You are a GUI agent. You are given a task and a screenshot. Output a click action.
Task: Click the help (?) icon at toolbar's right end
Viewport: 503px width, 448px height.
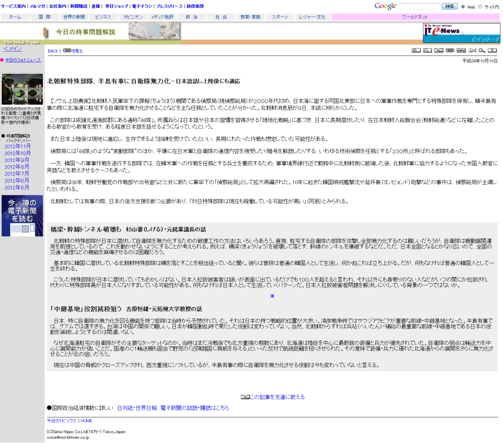click(x=492, y=50)
